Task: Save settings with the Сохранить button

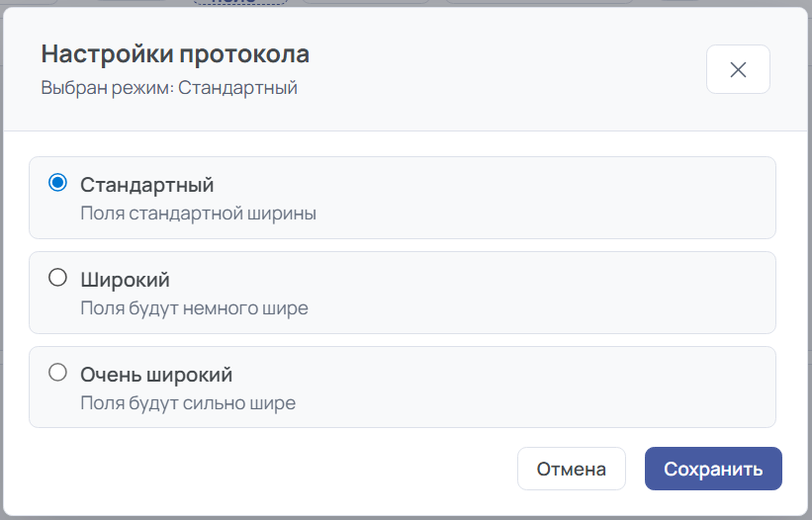Action: (713, 469)
